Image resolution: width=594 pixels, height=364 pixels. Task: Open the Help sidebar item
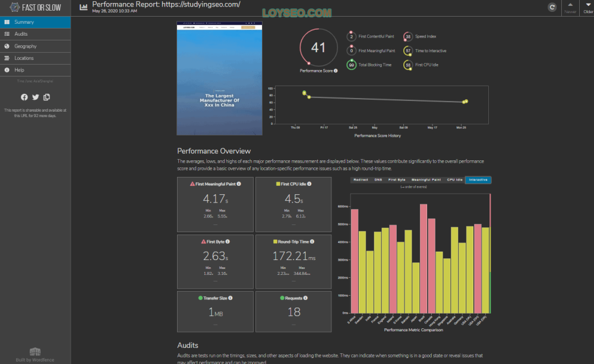click(x=35, y=70)
